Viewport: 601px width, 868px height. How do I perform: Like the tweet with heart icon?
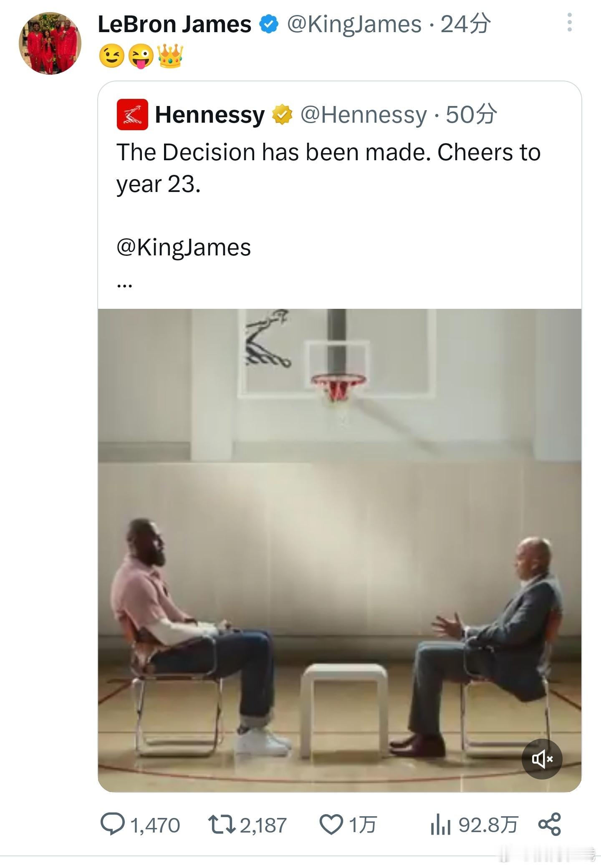(x=331, y=825)
